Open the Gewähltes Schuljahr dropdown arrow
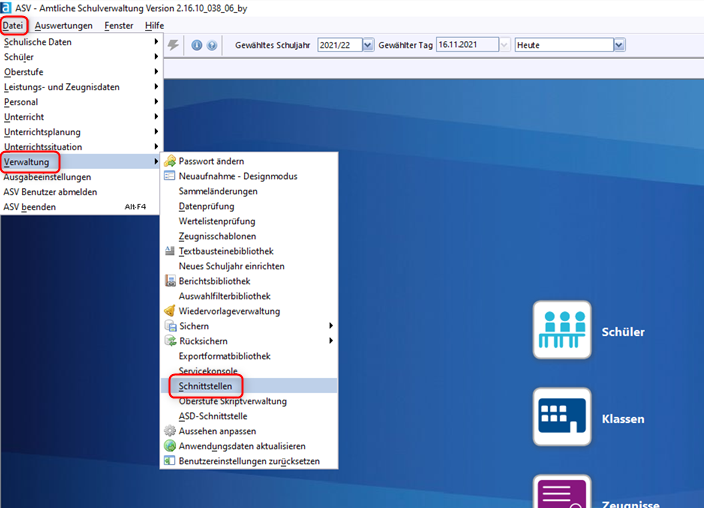 pyautogui.click(x=368, y=45)
